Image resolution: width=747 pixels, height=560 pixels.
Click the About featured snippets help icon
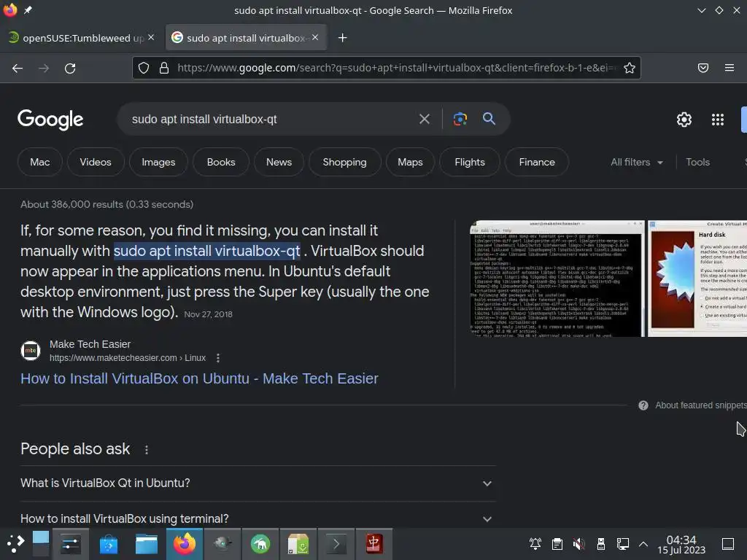[643, 405]
